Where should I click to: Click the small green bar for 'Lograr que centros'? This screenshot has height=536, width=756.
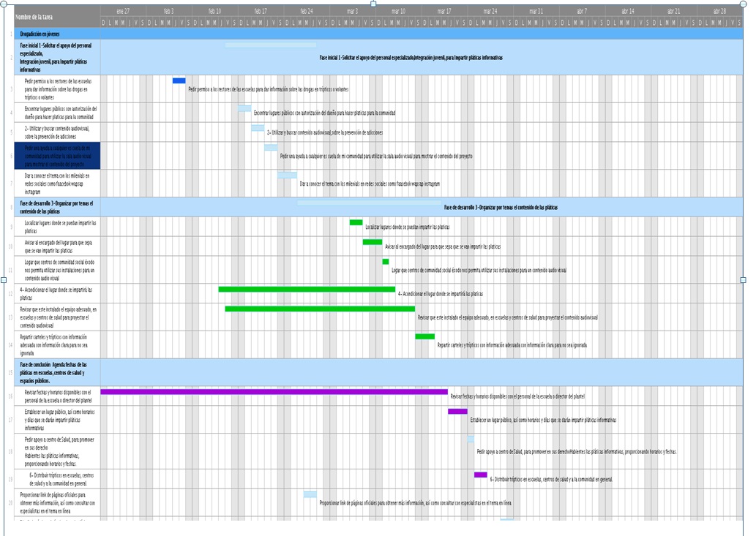click(x=386, y=262)
